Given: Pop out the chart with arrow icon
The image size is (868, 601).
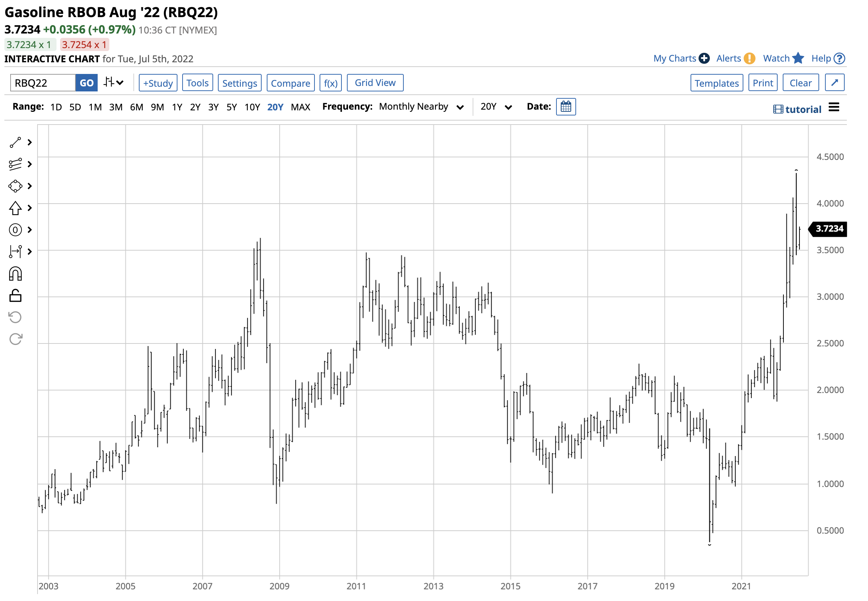Looking at the screenshot, I should click(834, 83).
